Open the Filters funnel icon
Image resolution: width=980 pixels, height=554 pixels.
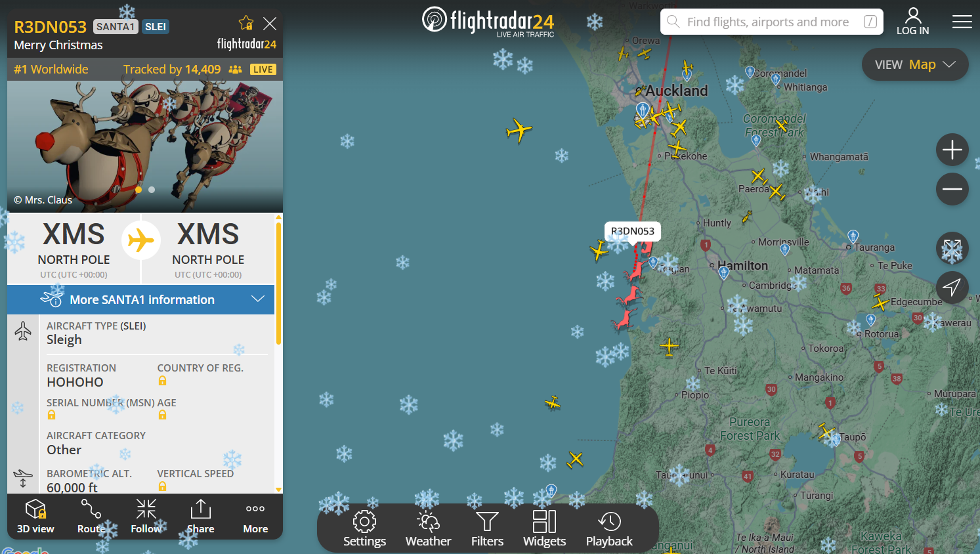487,528
